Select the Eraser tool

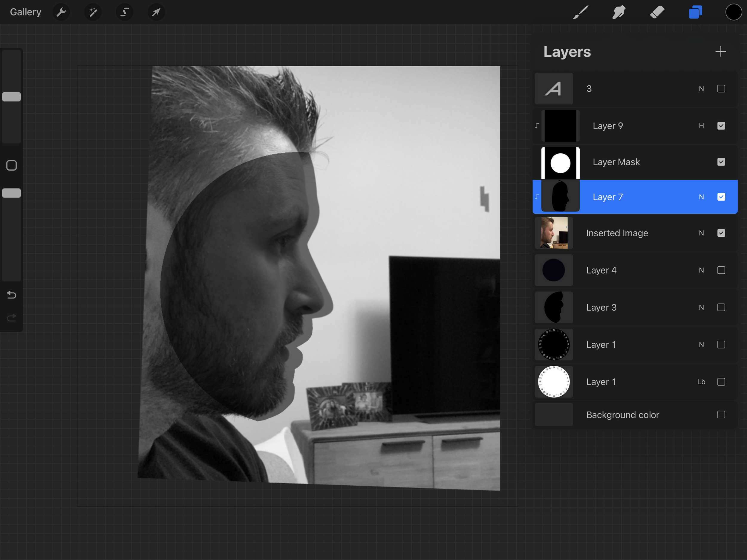(x=657, y=13)
